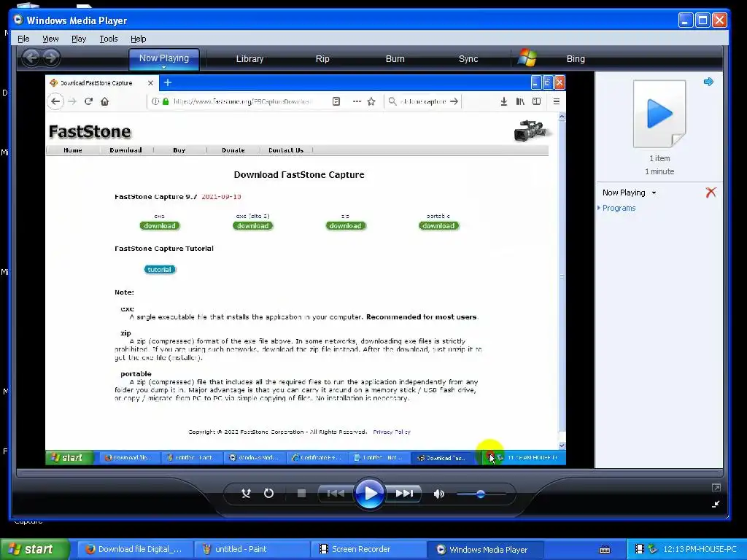The height and width of the screenshot is (560, 747).
Task: Select the Programs playlist item
Action: click(619, 208)
